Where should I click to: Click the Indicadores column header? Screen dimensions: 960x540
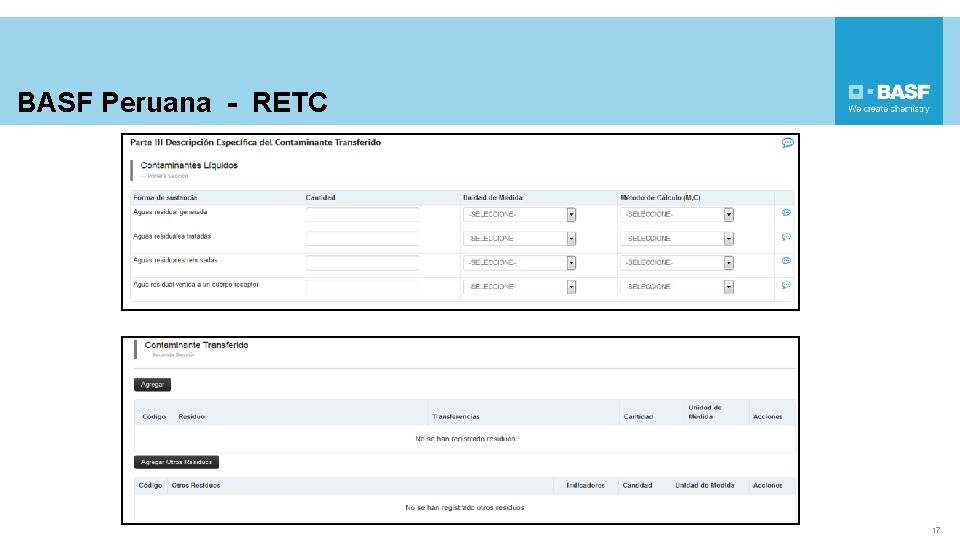point(585,486)
